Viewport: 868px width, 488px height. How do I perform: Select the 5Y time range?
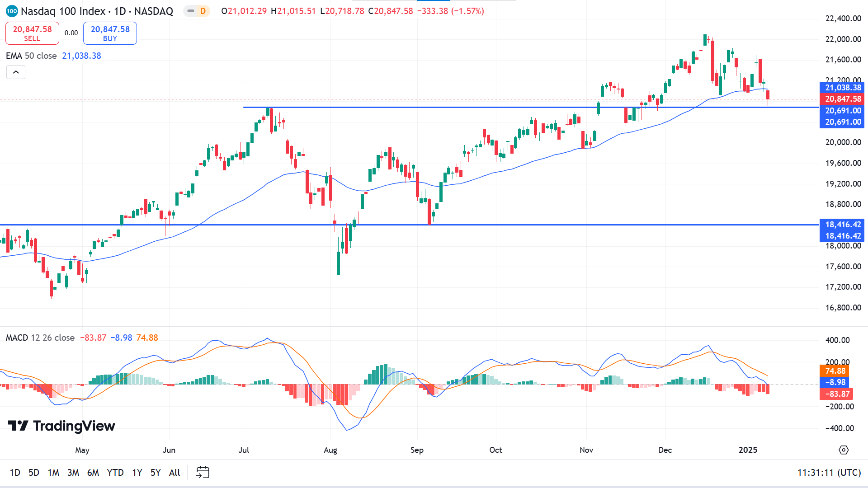click(x=156, y=473)
